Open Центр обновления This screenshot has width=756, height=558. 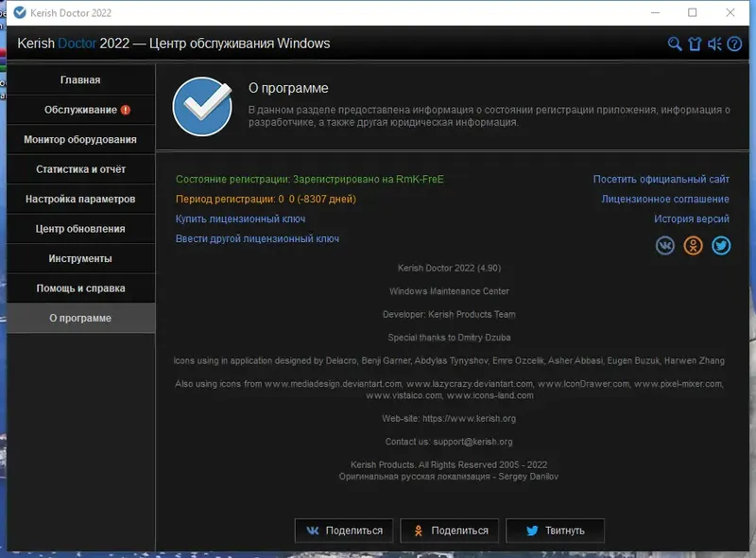[80, 229]
